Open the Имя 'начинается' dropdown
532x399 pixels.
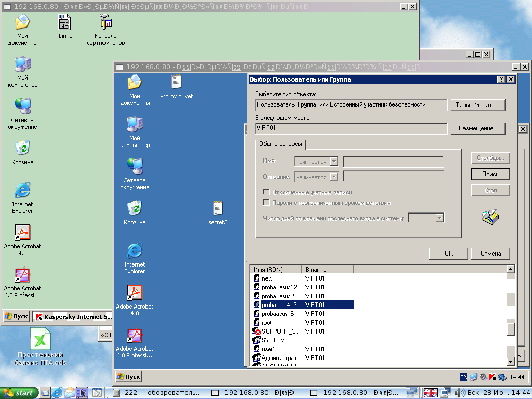[x=334, y=162]
